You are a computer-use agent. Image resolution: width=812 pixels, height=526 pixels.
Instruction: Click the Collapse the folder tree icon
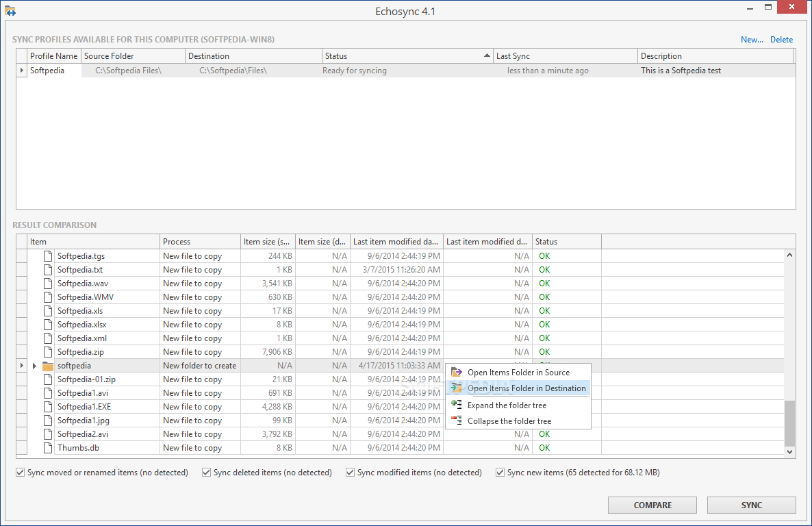456,421
